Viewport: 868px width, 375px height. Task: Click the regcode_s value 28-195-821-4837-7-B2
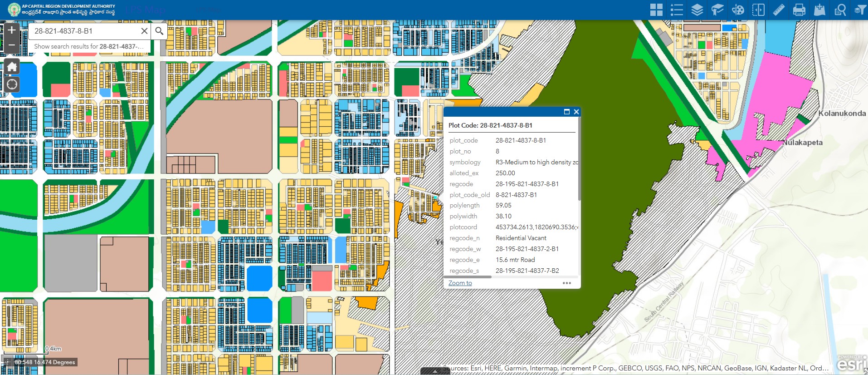click(x=527, y=271)
